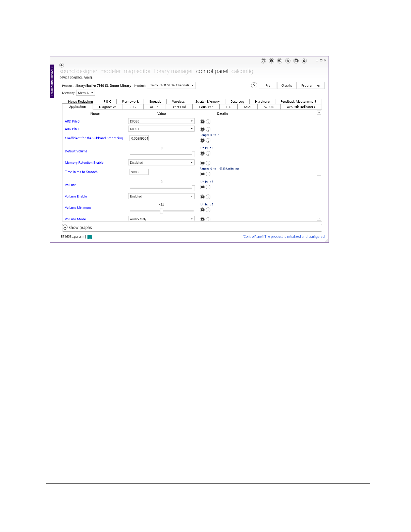Click the parameter list scrollbar down arrow
Screen dimensions: 411x532
click(x=319, y=219)
